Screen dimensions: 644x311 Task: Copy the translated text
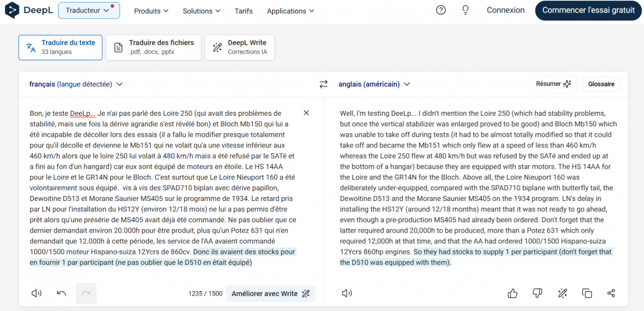[x=587, y=294]
